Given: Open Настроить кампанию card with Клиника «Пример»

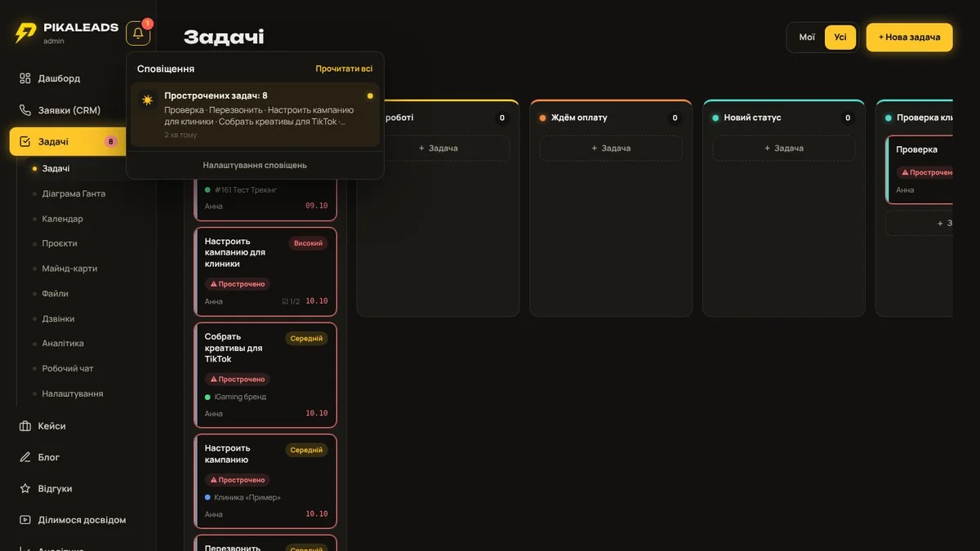Looking at the screenshot, I should [x=265, y=481].
